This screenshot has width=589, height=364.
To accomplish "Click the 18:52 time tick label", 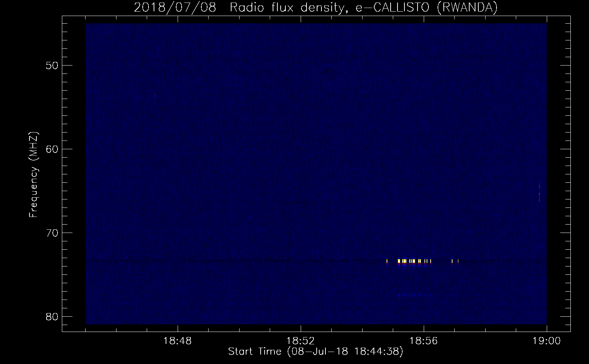I will 301,341.
